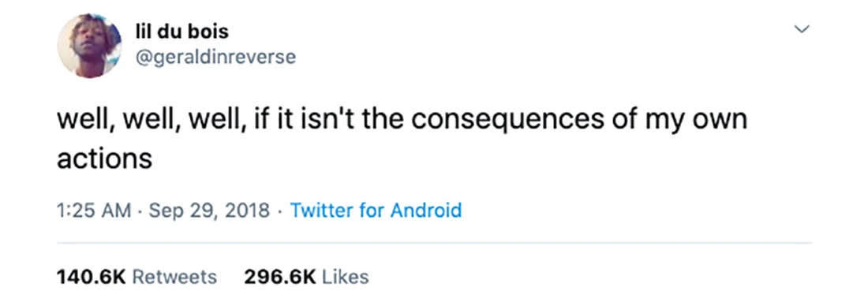This screenshot has height=306, width=868.
Task: Click the 1:25 AM timestamp
Action: (x=94, y=211)
